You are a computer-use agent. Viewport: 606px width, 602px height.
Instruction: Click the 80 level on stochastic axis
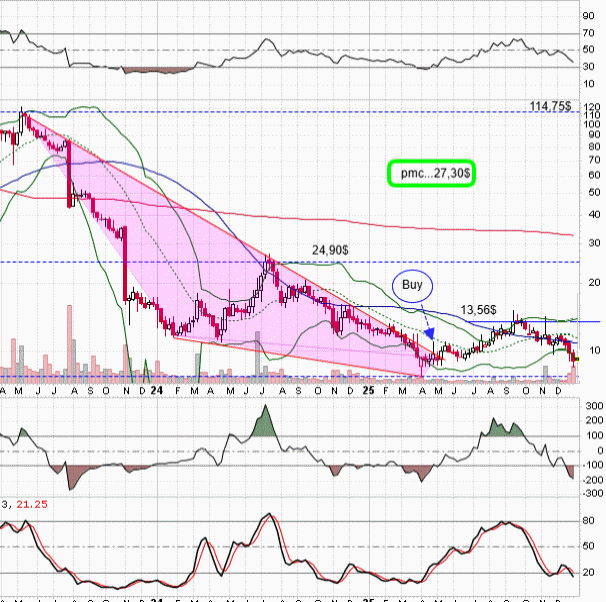point(590,521)
